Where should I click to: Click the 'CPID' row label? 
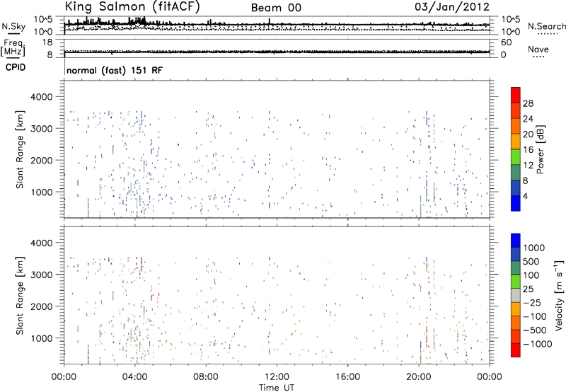(16, 67)
